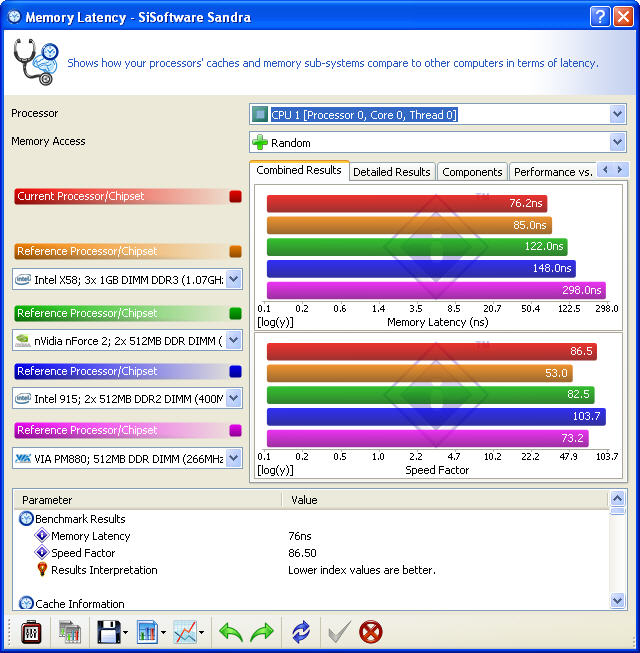Click the stethoscope module icon in header

point(35,62)
